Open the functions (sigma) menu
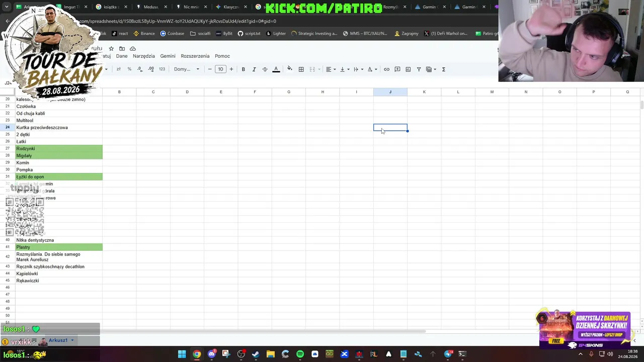Screen dimensions: 644x362 pyautogui.click(x=444, y=69)
